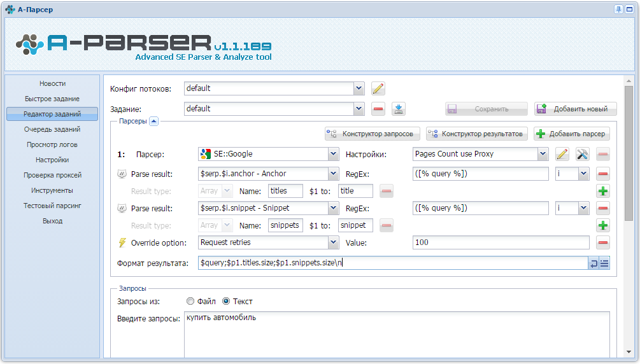
Task: Click the Value field containing 100
Action: pyautogui.click(x=501, y=242)
